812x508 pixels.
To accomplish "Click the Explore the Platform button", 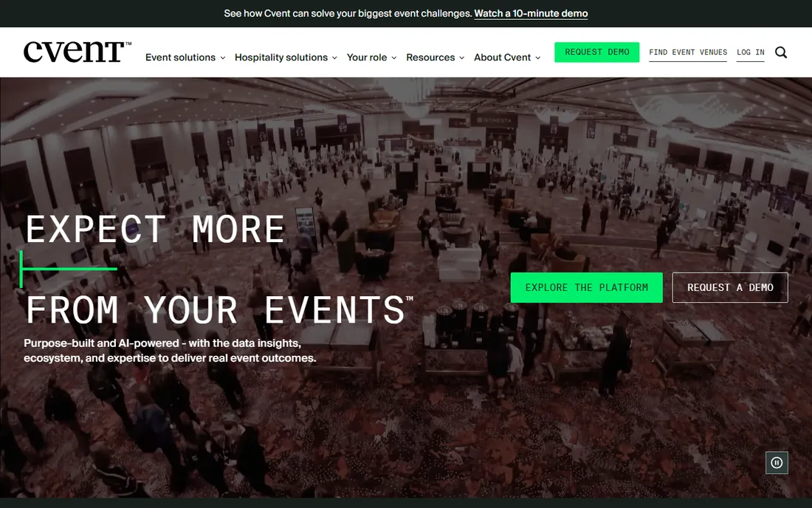I will pos(587,287).
